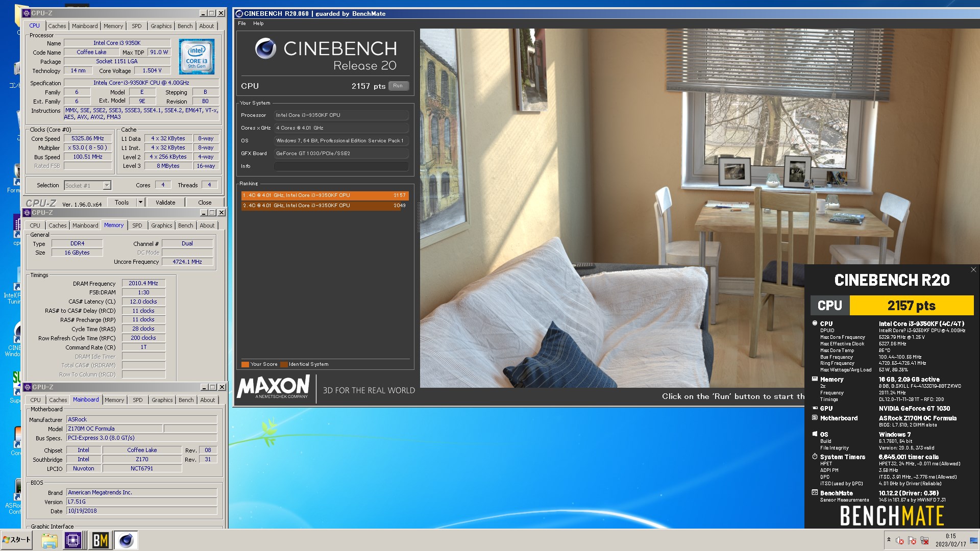Open About tab in Mainboard CPU-Z window

click(208, 400)
